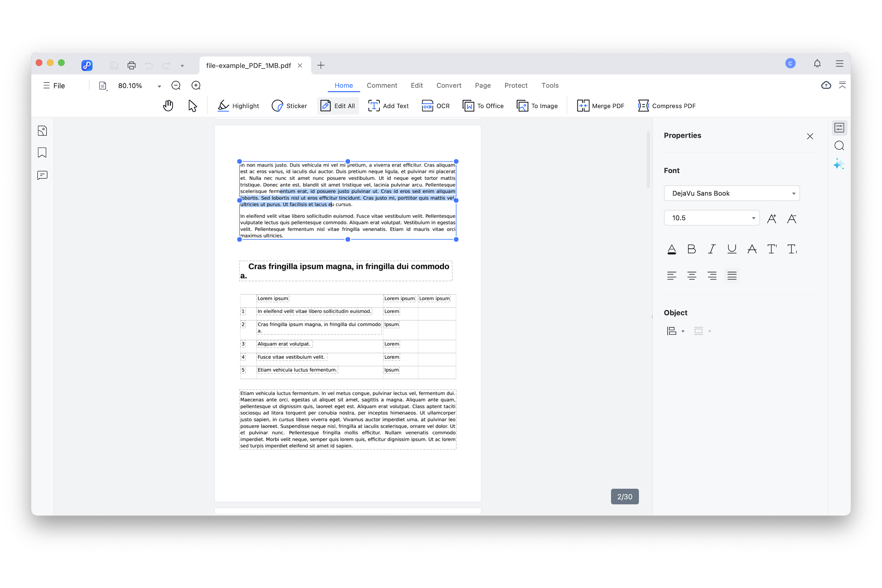Open the Sticker tool
This screenshot has height=588, width=882.
[x=289, y=106]
